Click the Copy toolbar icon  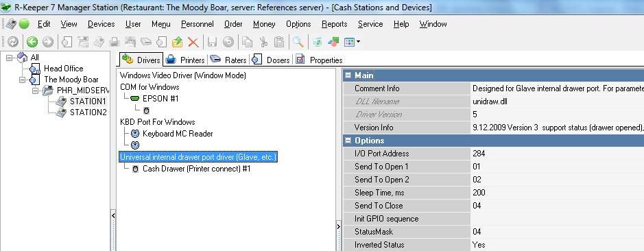[248, 42]
